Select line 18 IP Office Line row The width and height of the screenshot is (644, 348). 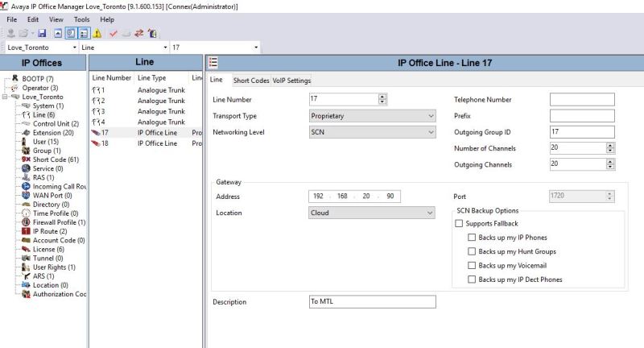tap(146, 143)
